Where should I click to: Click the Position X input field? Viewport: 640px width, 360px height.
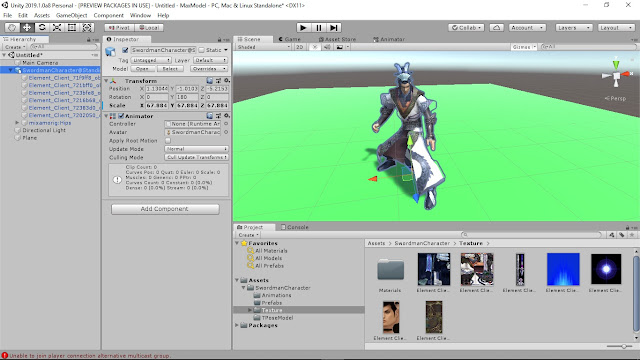point(157,89)
